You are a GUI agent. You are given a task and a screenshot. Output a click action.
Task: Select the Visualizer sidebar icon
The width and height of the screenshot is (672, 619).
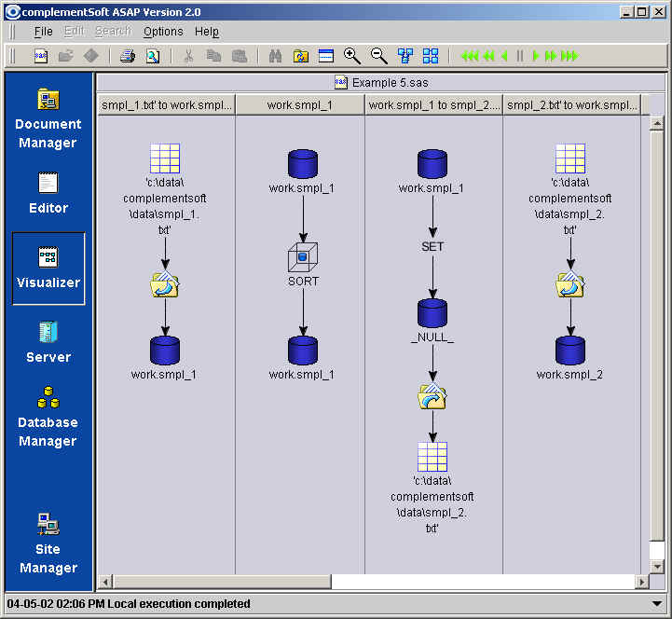point(48,268)
